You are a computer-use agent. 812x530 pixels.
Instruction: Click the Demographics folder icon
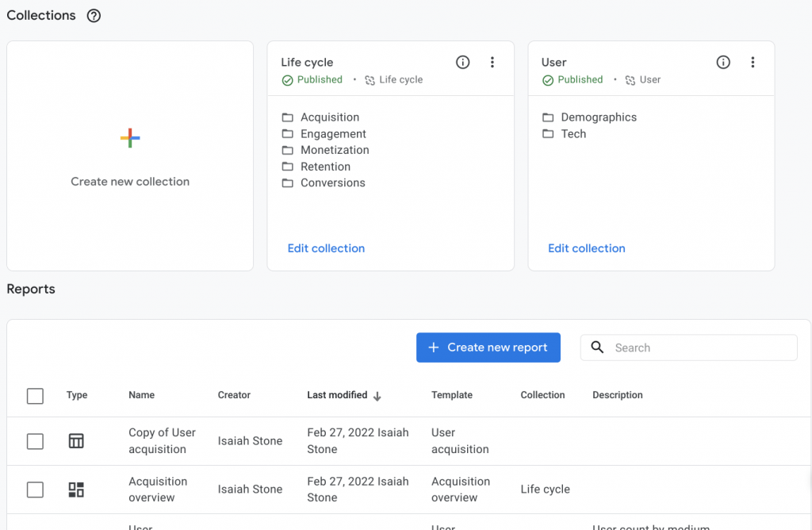tap(549, 117)
